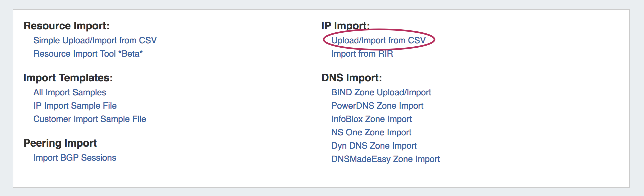This screenshot has height=196, width=644.
Task: Click the Import Templates heading
Action: [68, 78]
